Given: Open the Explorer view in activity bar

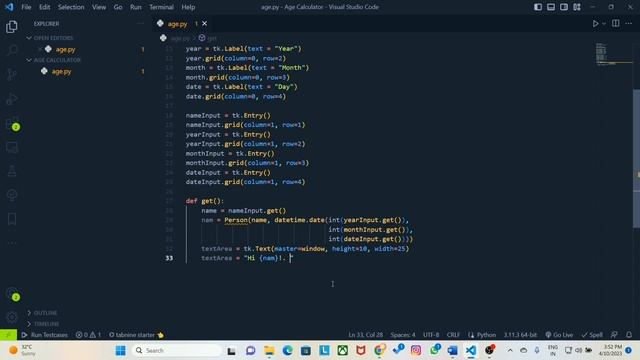Looking at the screenshot, I should point(11,27).
